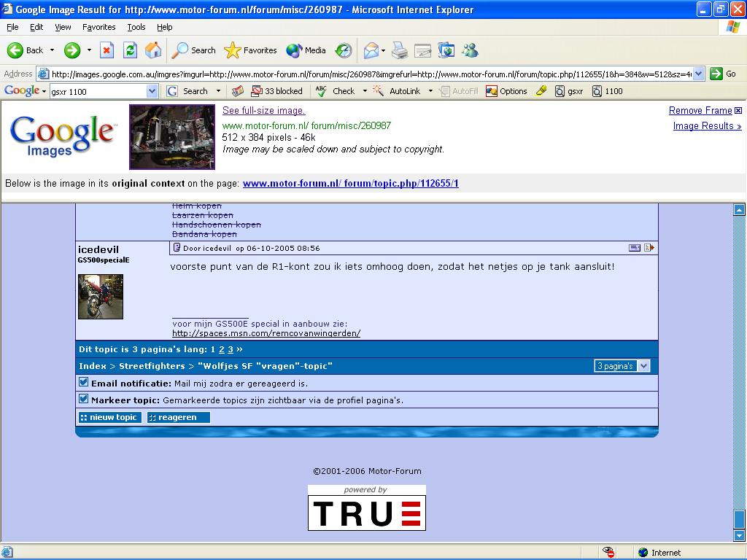Click the nieuw topic button
This screenshot has width=747, height=560.
pos(109,417)
